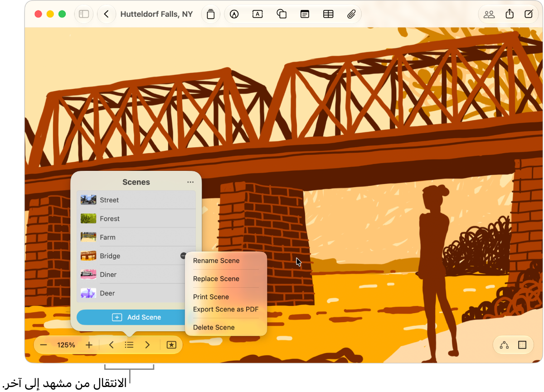Click the Diner scene thumbnail
Image resolution: width=544 pixels, height=392 pixels.
pyautogui.click(x=88, y=274)
